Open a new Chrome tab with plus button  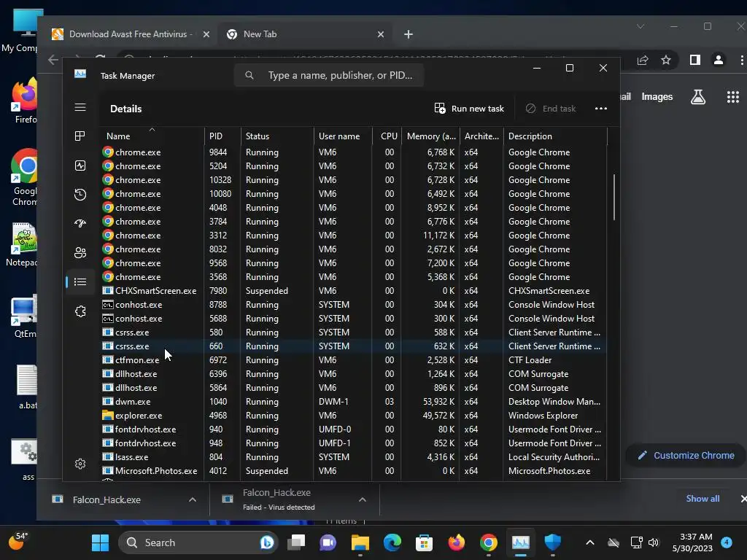[x=409, y=34]
